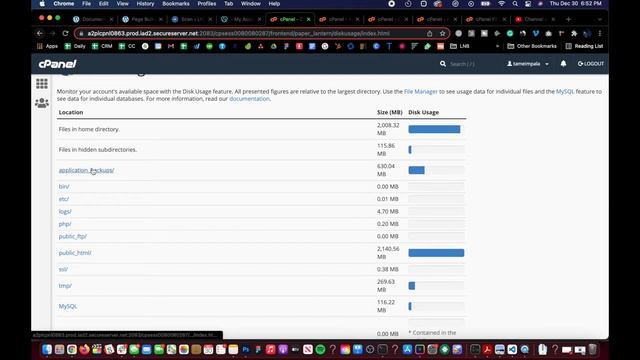Open the etc/ directory link
The height and width of the screenshot is (360, 640).
pyautogui.click(x=64, y=199)
